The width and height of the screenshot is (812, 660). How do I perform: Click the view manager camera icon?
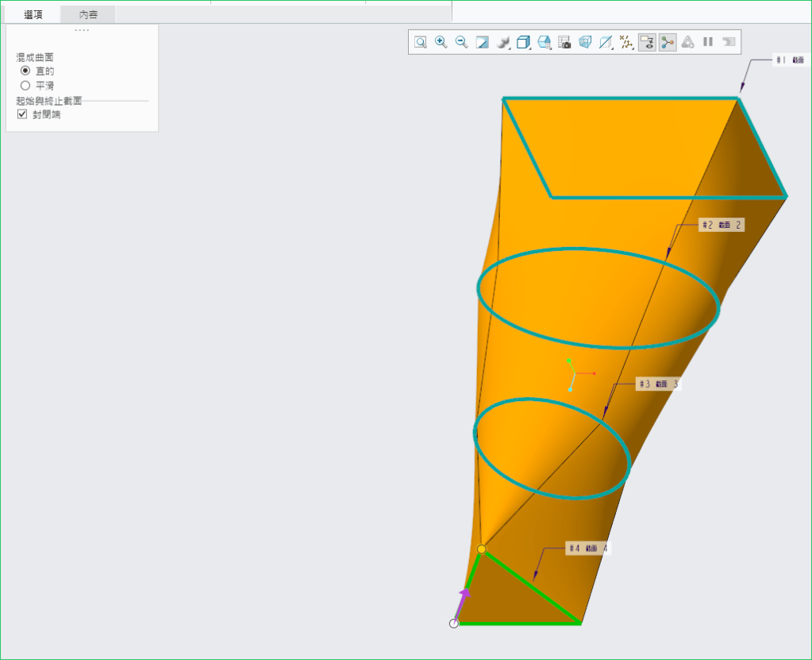click(x=564, y=43)
